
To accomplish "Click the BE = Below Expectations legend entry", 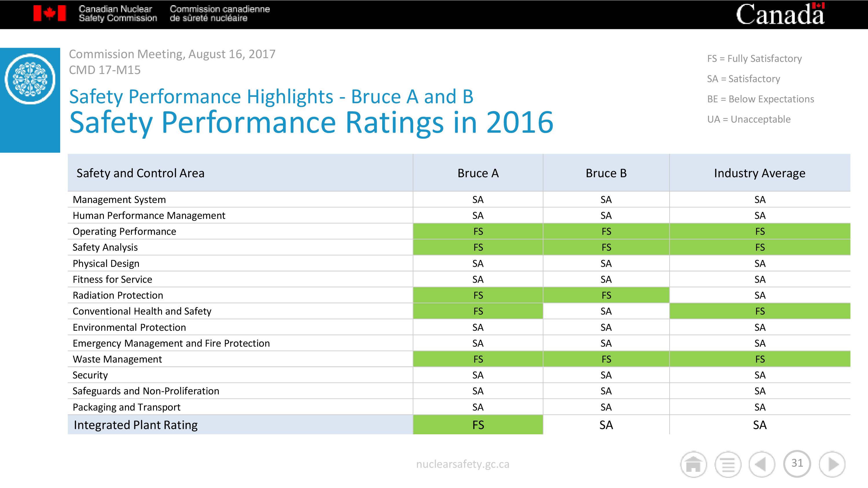I will point(760,99).
